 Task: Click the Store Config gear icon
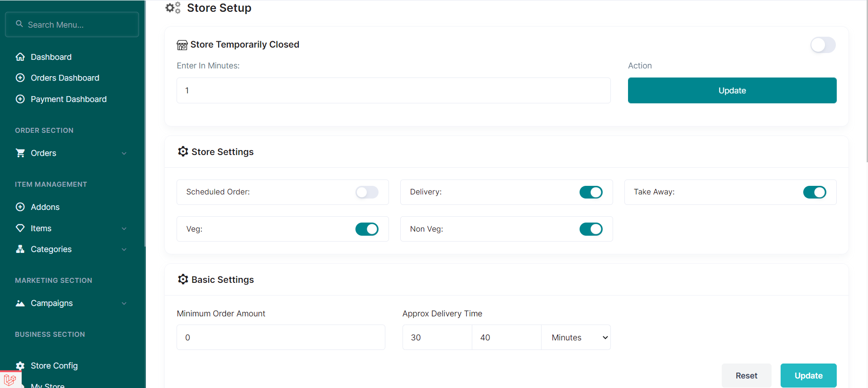pos(20,366)
